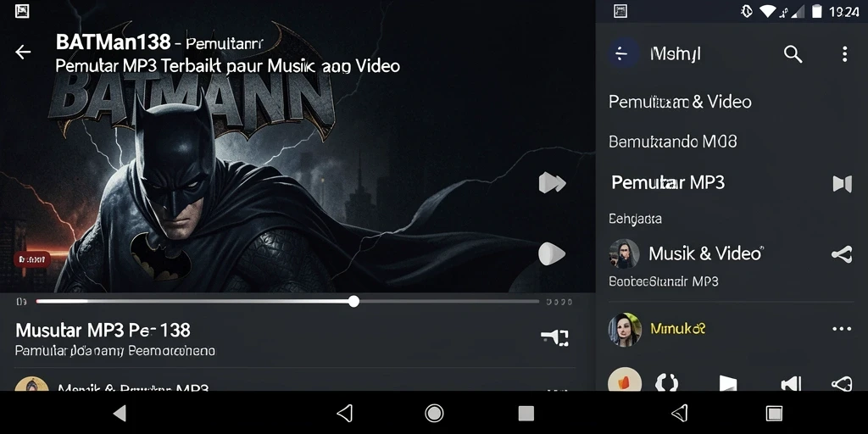Tap the filled square recents button
This screenshot has height=434, width=868.
526,413
